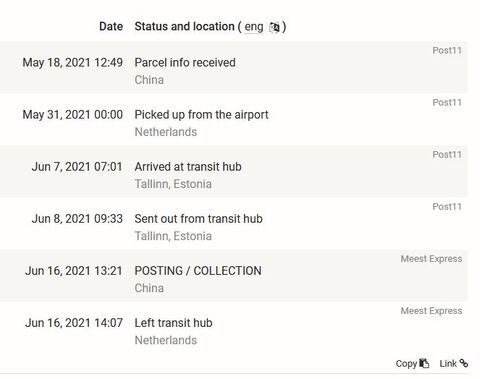
Task: Click Post11 carrier label on first row
Action: 447,50
